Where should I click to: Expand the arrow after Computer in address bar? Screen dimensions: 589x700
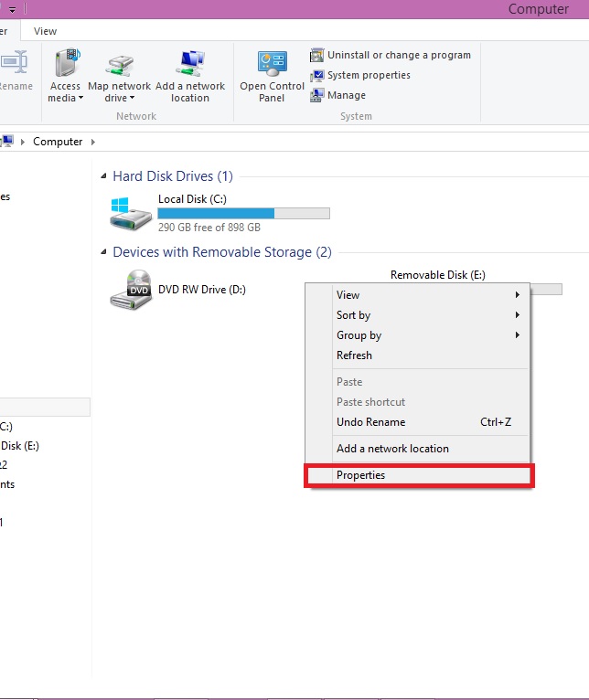93,142
